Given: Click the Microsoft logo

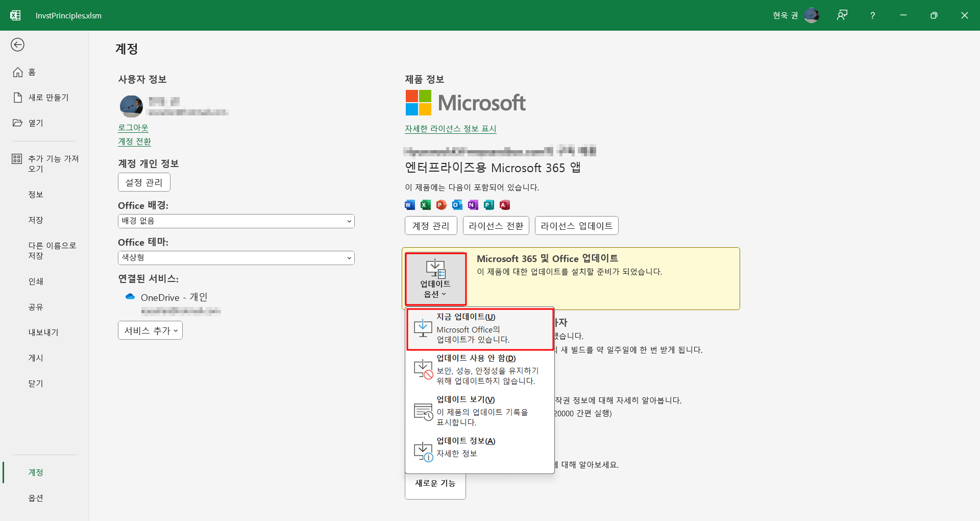Looking at the screenshot, I should point(465,103).
